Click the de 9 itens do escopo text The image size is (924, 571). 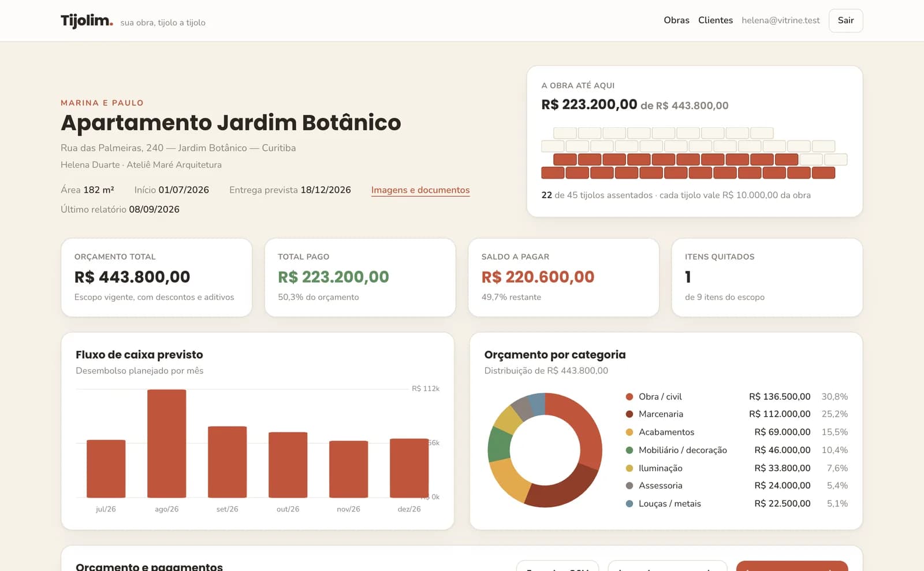tap(725, 297)
